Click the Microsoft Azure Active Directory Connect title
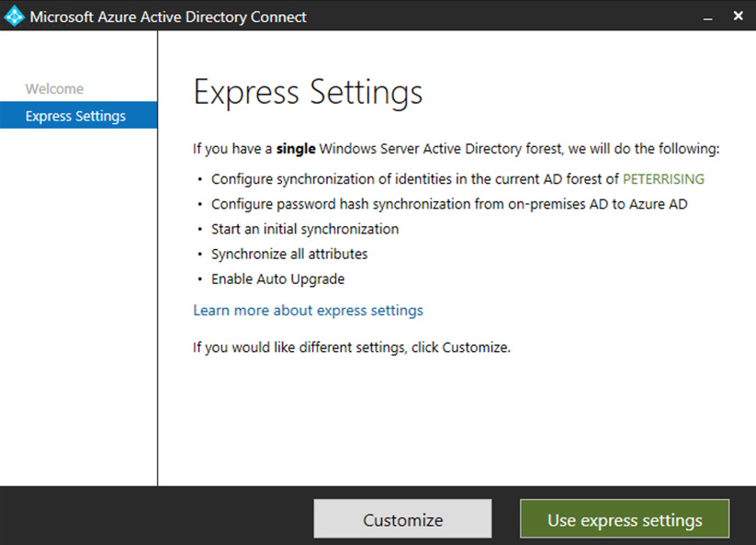 (168, 17)
